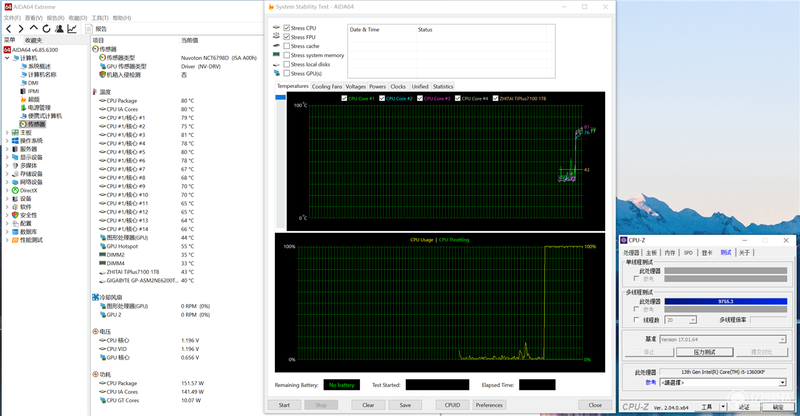800x416 pixels.
Task: Check the 线程数 checkbox in CPU-Z
Action: 636,320
